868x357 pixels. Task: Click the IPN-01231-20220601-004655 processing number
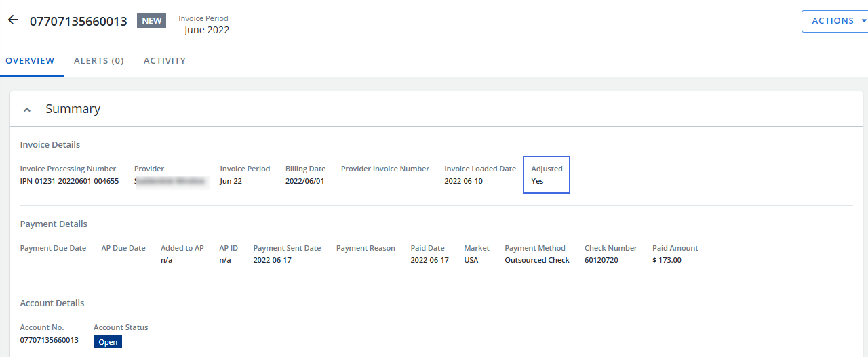pyautogui.click(x=69, y=181)
